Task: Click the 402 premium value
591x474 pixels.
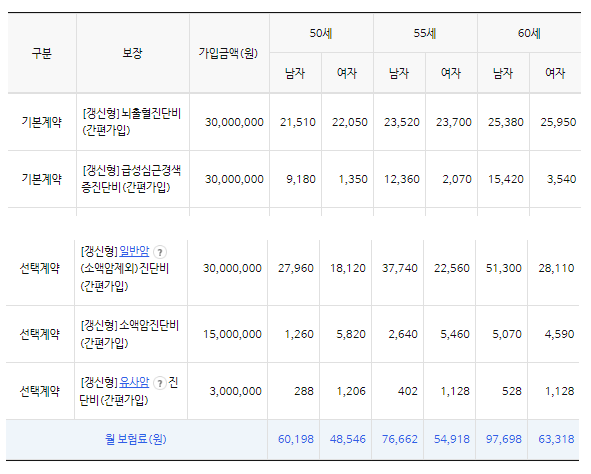Action: pos(408,391)
